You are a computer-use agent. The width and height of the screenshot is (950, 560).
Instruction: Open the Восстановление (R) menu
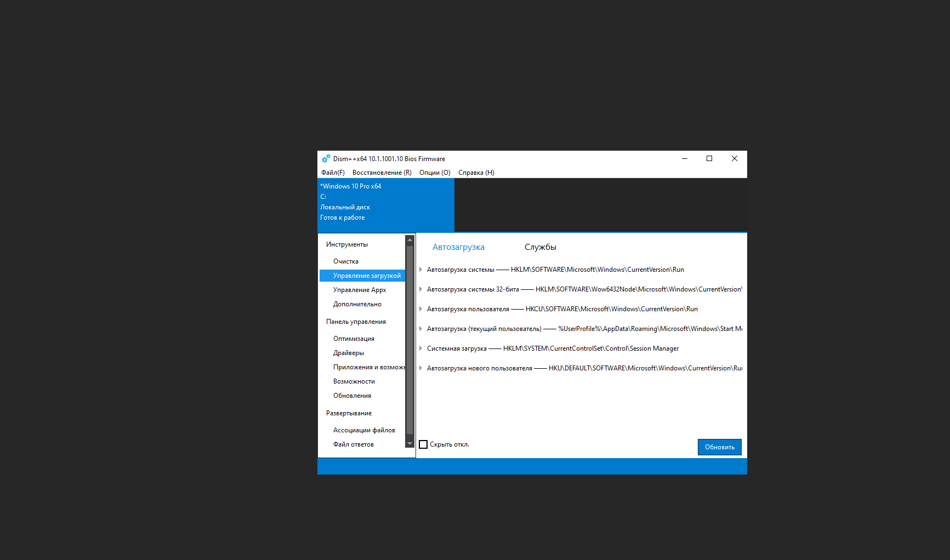382,173
